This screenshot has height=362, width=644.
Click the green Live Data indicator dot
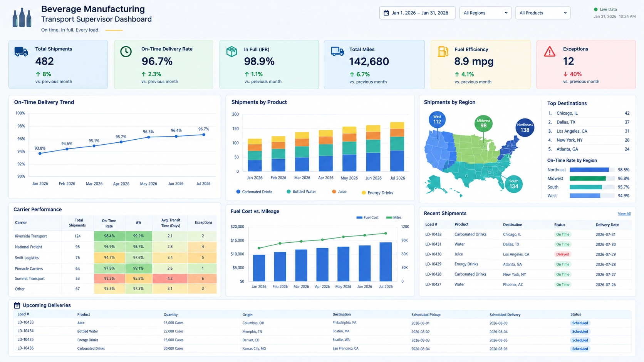[x=596, y=9]
